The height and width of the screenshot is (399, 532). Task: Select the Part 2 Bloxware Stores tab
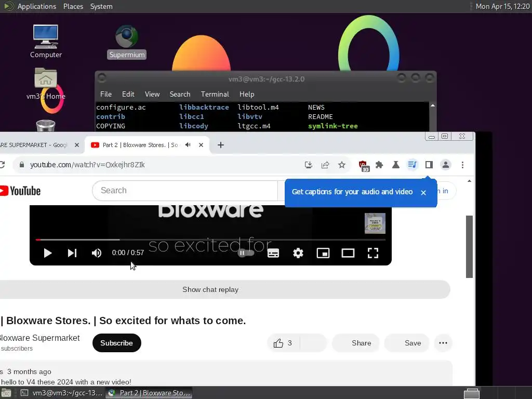tap(139, 145)
